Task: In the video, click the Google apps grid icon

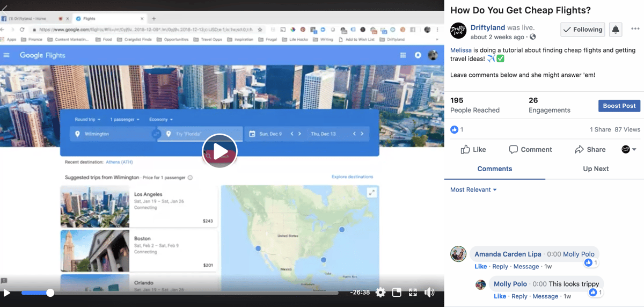Action: point(403,55)
